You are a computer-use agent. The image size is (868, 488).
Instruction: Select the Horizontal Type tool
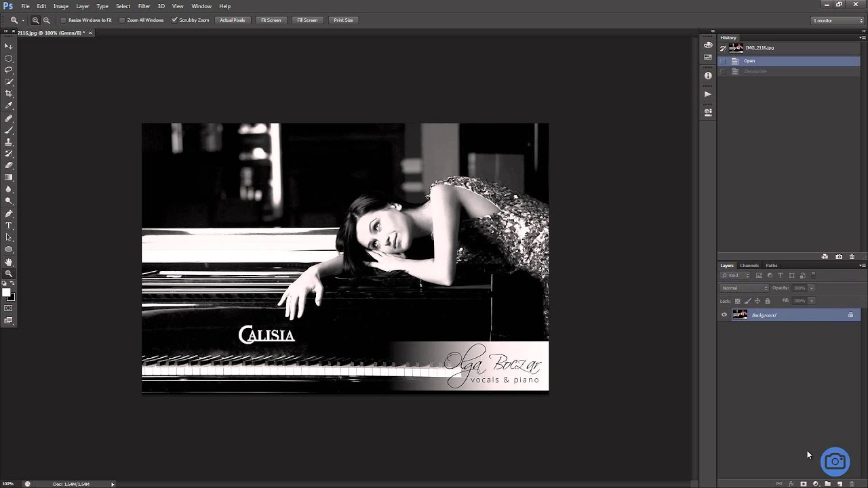(9, 226)
